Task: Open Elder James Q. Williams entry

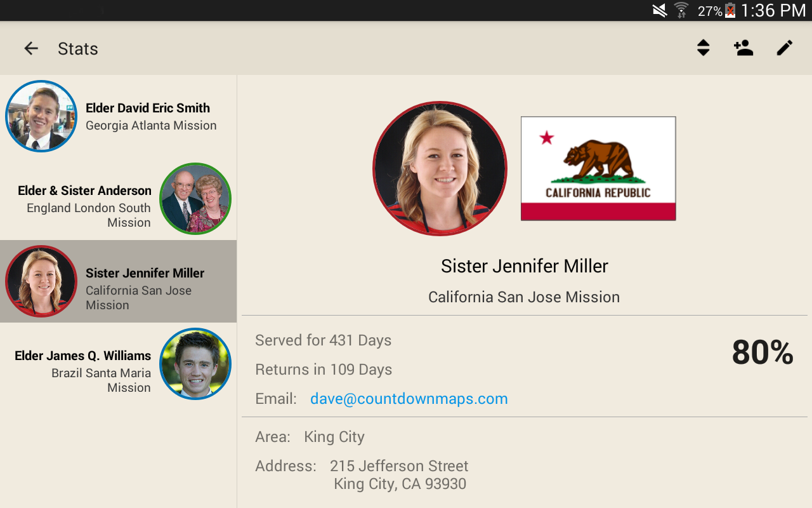Action: [x=119, y=364]
